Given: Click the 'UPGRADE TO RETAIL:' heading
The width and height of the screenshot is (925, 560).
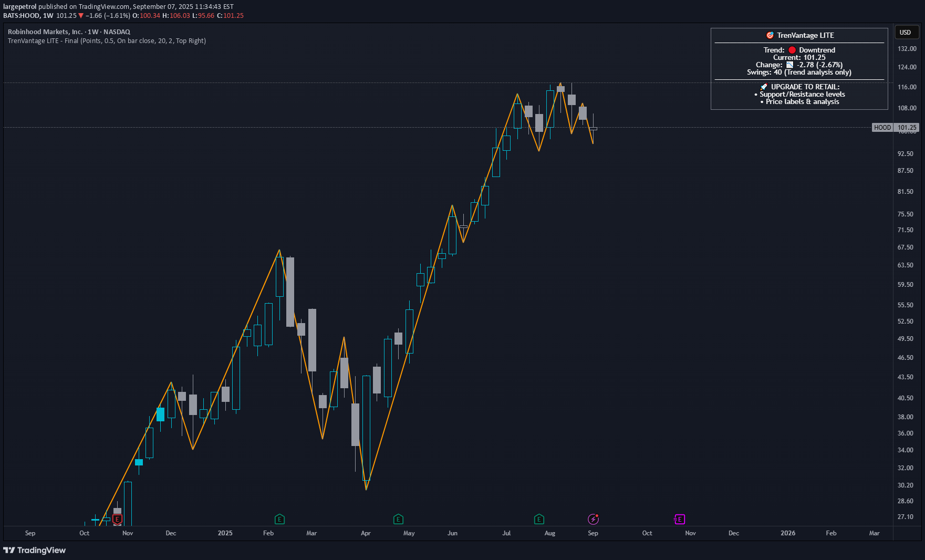Looking at the screenshot, I should (805, 87).
